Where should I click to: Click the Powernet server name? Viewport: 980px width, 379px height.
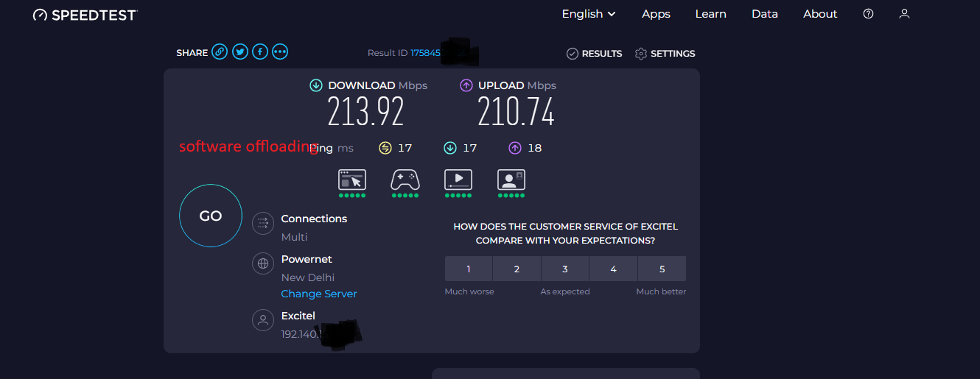(x=307, y=259)
